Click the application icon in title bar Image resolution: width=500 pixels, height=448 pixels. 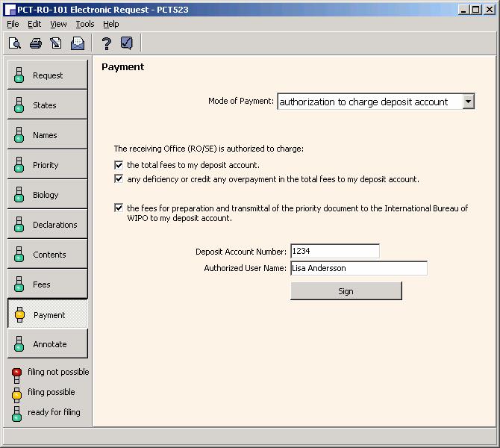(10, 10)
